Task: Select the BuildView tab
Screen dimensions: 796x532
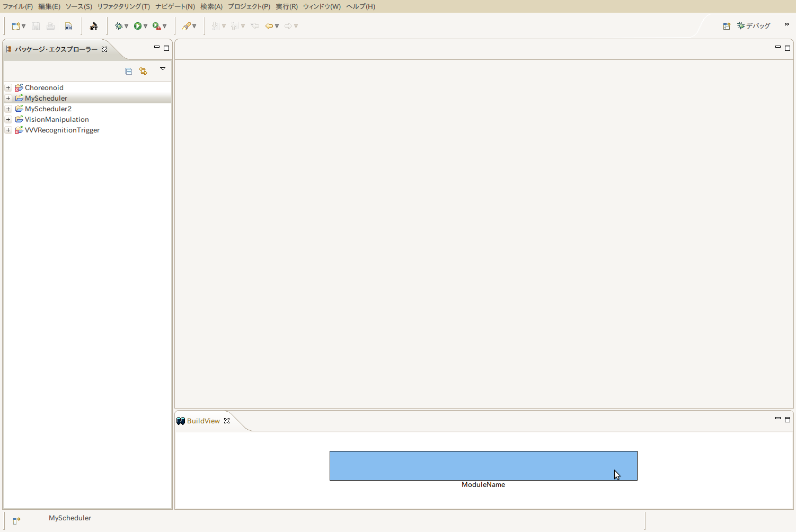Action: (203, 421)
